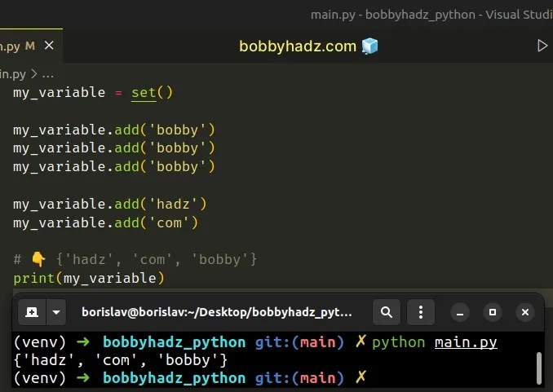Select the main.py tab label
Image resolution: width=553 pixels, height=392 pixels.
pyautogui.click(x=10, y=46)
